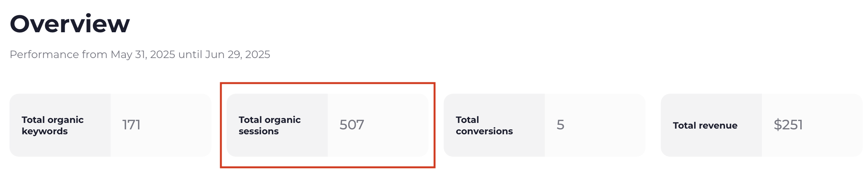Click the word conversions in third card
Viewport: 868px width, 184px height.
point(484,131)
